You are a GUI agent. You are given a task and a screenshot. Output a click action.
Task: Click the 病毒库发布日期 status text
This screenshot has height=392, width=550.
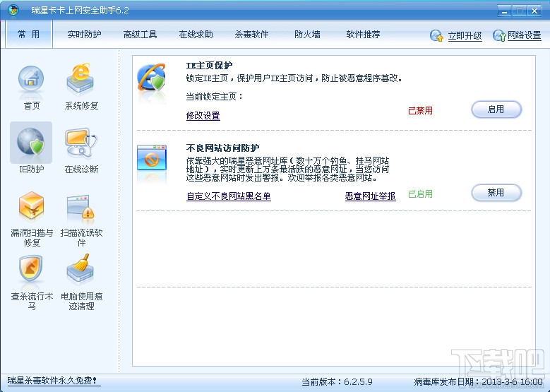478,382
